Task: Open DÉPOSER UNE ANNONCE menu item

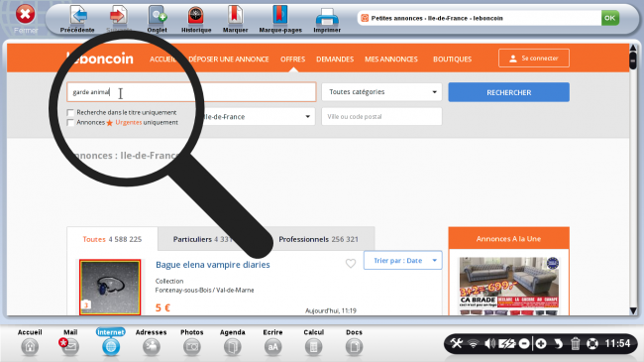Action: tap(228, 60)
